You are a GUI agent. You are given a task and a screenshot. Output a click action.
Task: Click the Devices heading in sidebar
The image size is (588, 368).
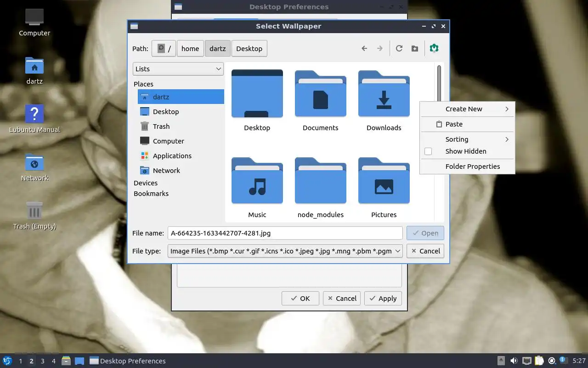[x=146, y=183]
